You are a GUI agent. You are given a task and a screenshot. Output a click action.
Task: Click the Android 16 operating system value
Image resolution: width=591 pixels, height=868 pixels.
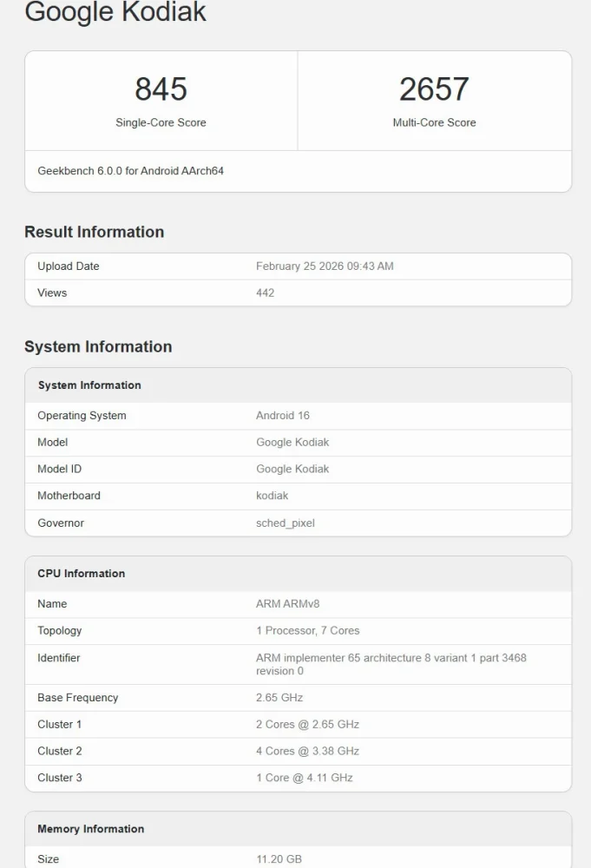pyautogui.click(x=282, y=416)
